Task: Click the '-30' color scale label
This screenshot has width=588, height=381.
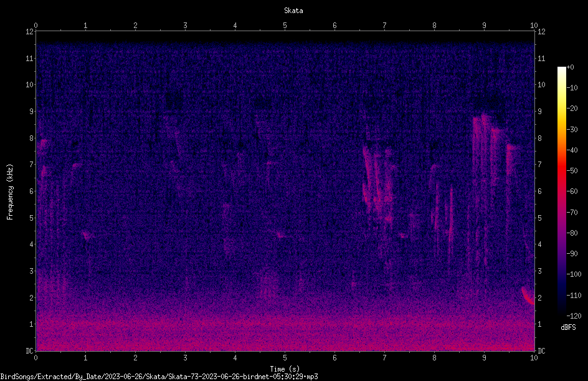Action: [x=572, y=129]
